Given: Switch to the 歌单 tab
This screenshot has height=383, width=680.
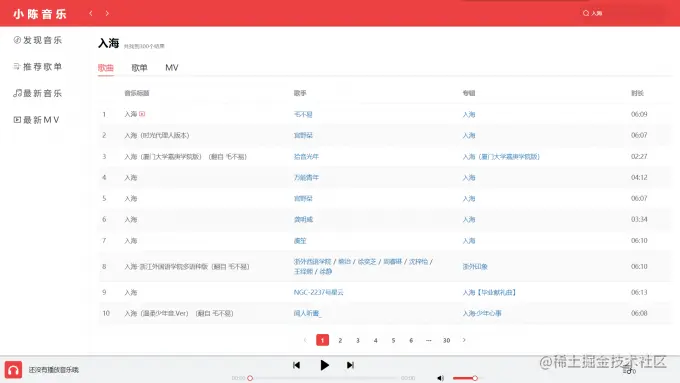Looking at the screenshot, I should point(139,68).
